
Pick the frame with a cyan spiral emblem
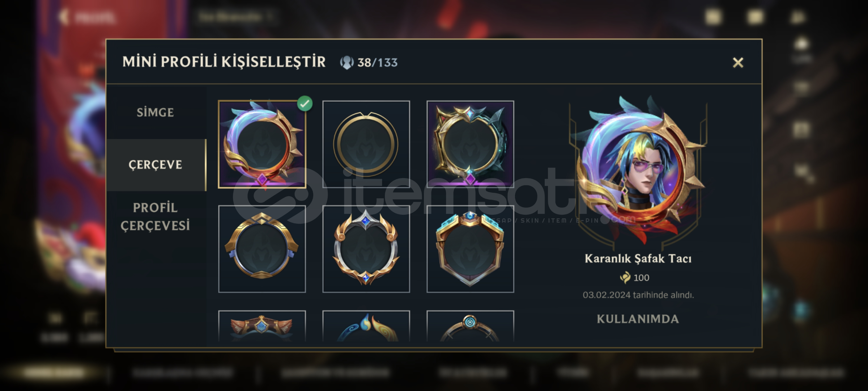click(470, 326)
